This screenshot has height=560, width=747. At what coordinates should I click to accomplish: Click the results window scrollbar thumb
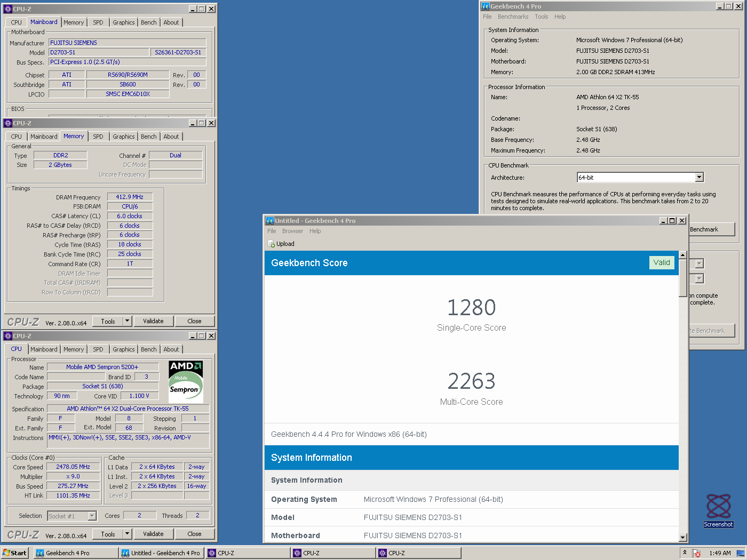coord(682,278)
